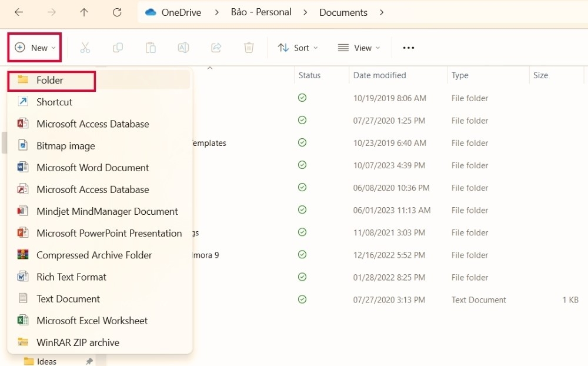Click the Paste clipboard icon
Image resolution: width=588 pixels, height=366 pixels.
[x=151, y=48]
